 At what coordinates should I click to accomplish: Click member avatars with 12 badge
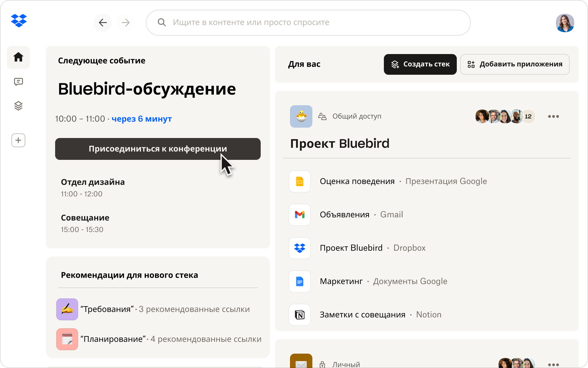click(x=505, y=116)
